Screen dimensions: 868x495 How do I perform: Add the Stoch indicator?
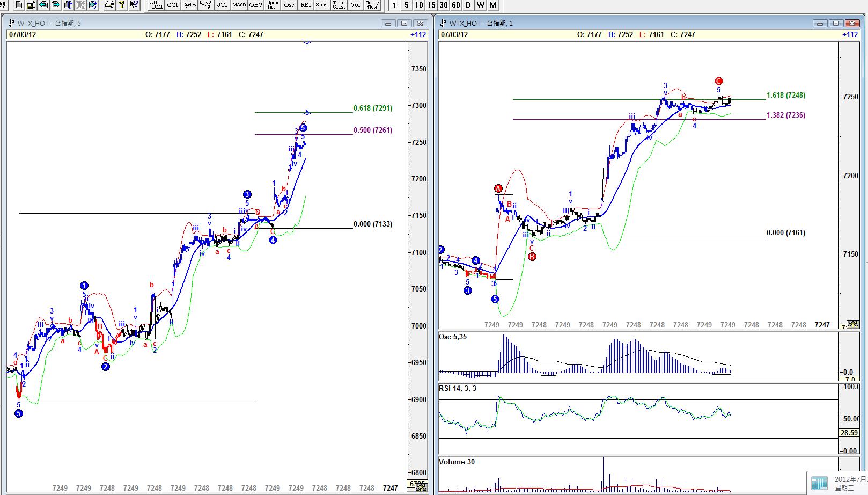click(x=322, y=4)
